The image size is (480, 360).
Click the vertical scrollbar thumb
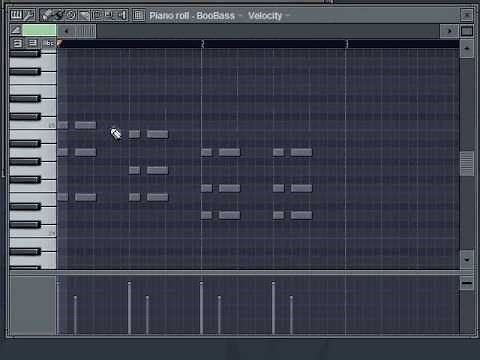[x=467, y=164]
